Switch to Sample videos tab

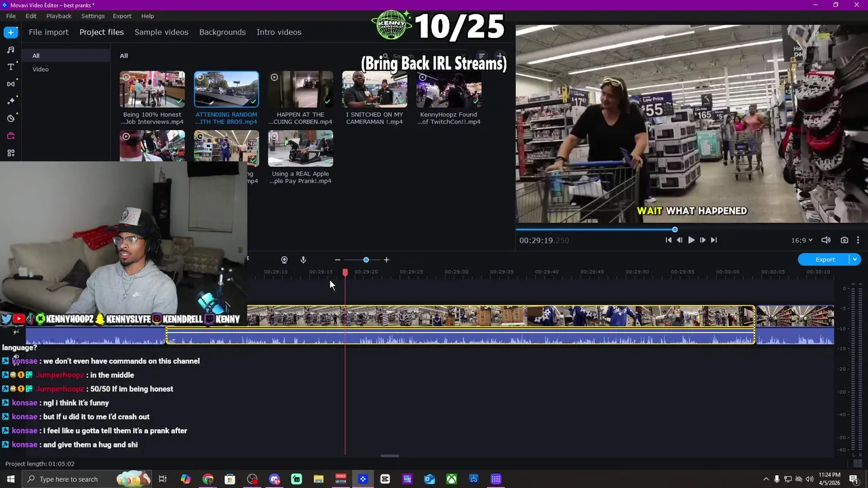[161, 32]
